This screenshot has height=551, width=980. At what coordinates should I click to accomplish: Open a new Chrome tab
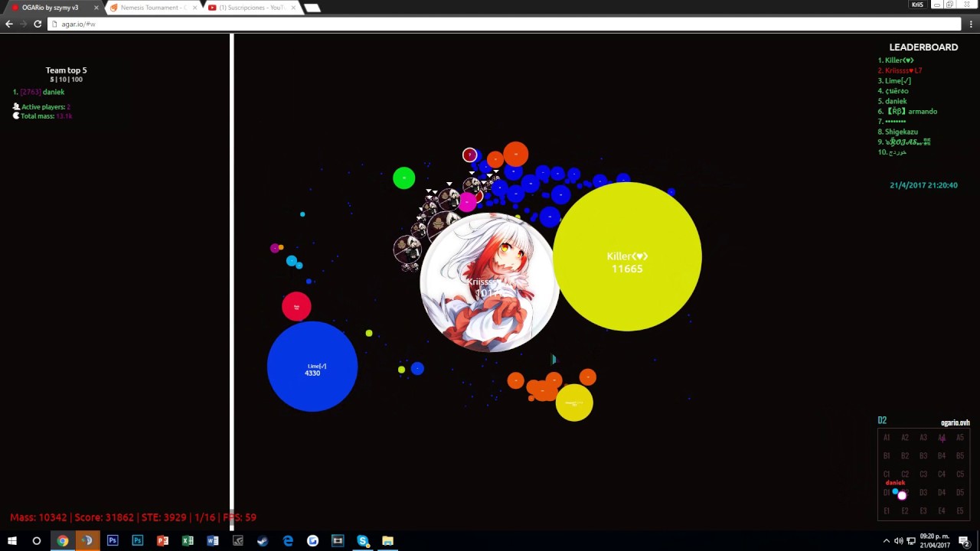[312, 8]
